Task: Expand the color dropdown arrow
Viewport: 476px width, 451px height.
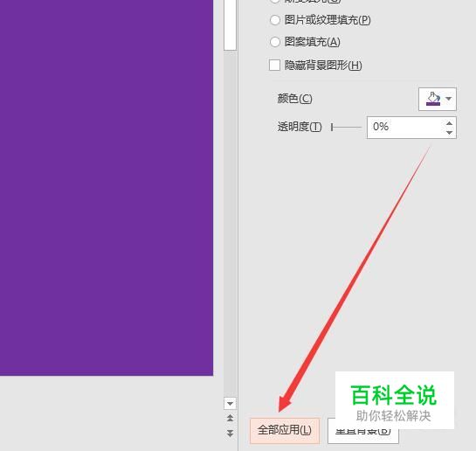Action: point(449,99)
